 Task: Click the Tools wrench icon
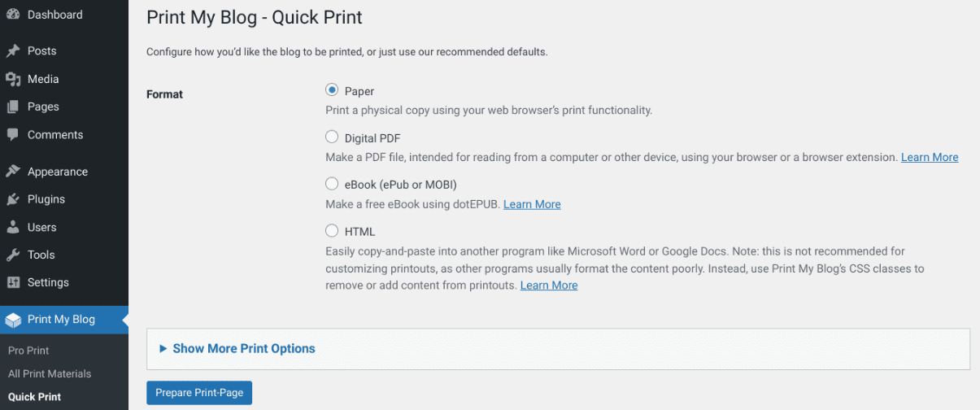(x=13, y=255)
